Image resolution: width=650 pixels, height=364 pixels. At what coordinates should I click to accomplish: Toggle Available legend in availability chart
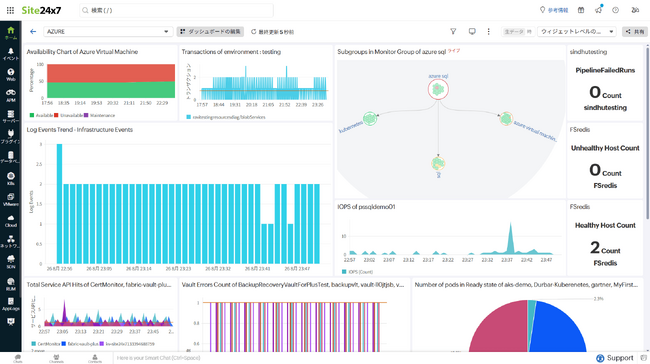tap(41, 115)
